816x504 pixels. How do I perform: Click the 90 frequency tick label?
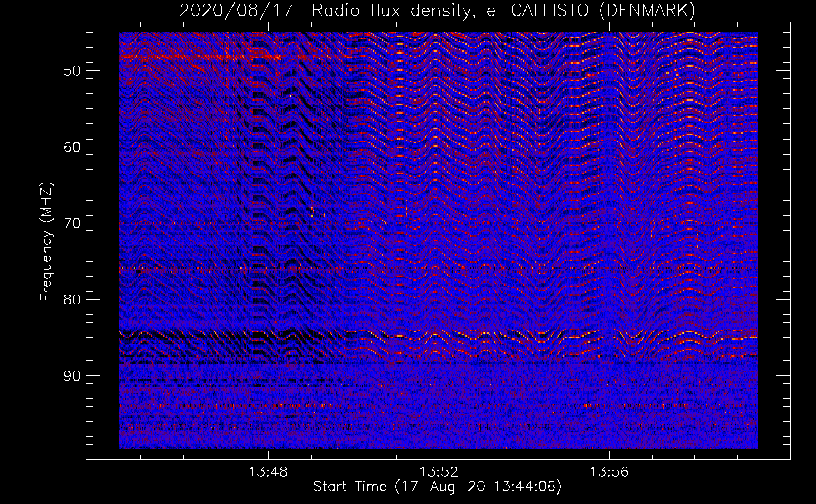pos(72,376)
